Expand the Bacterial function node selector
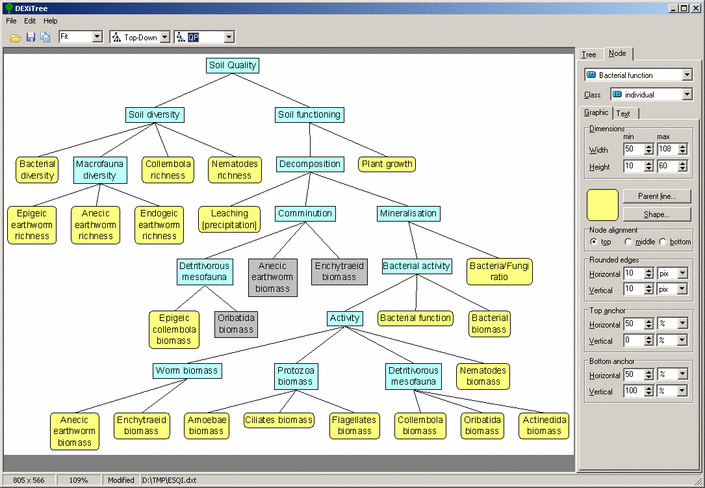705x488 pixels. pos(687,75)
